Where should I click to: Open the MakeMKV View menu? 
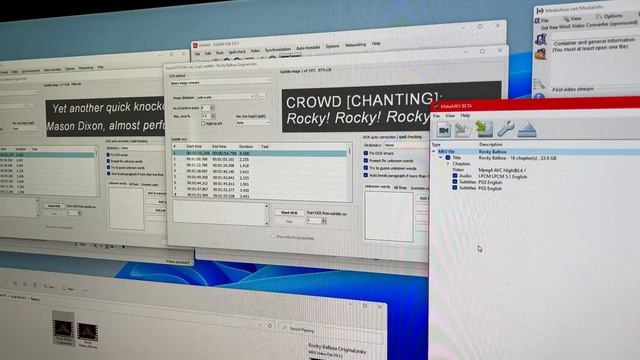(x=450, y=116)
